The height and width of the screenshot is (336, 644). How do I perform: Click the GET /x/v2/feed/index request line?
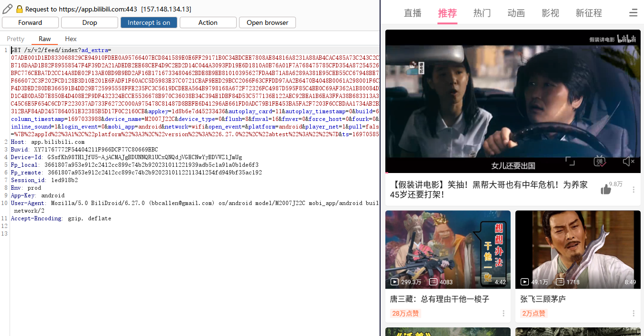[x=61, y=50]
